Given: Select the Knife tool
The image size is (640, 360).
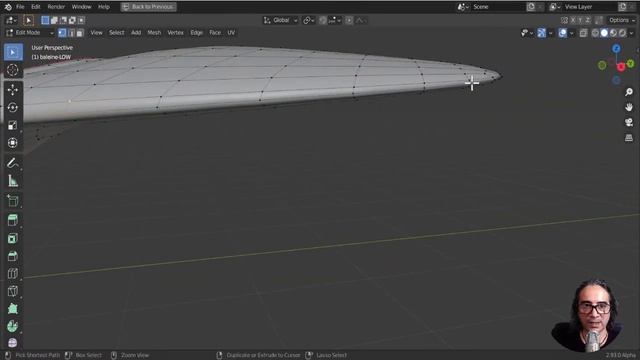Looking at the screenshot, I should coord(13,291).
